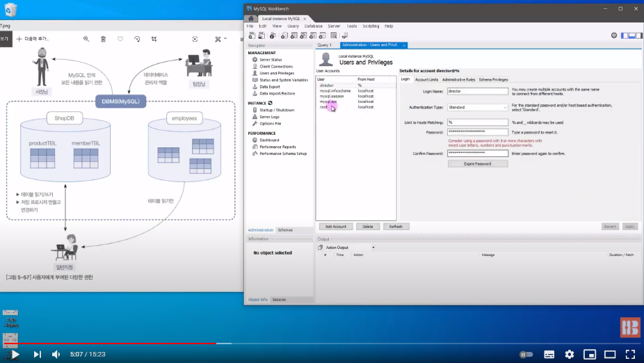This screenshot has width=644, height=363.
Task: Click the Confirm Password field
Action: (478, 154)
